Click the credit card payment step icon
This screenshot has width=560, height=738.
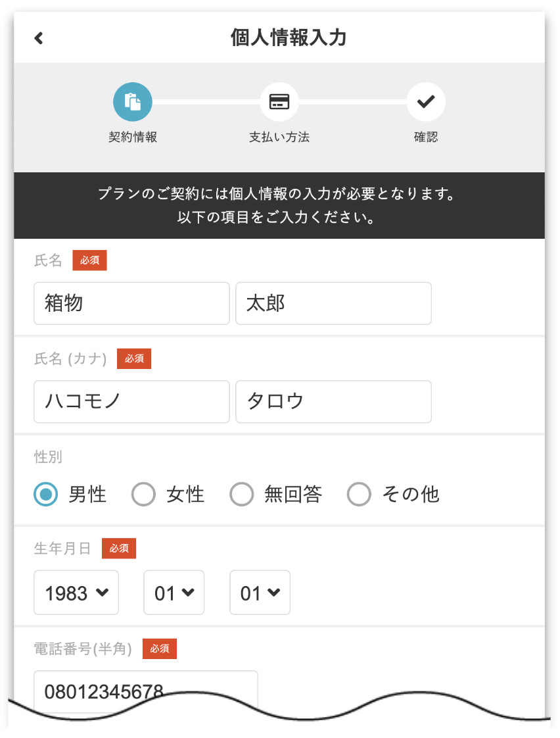(x=279, y=102)
